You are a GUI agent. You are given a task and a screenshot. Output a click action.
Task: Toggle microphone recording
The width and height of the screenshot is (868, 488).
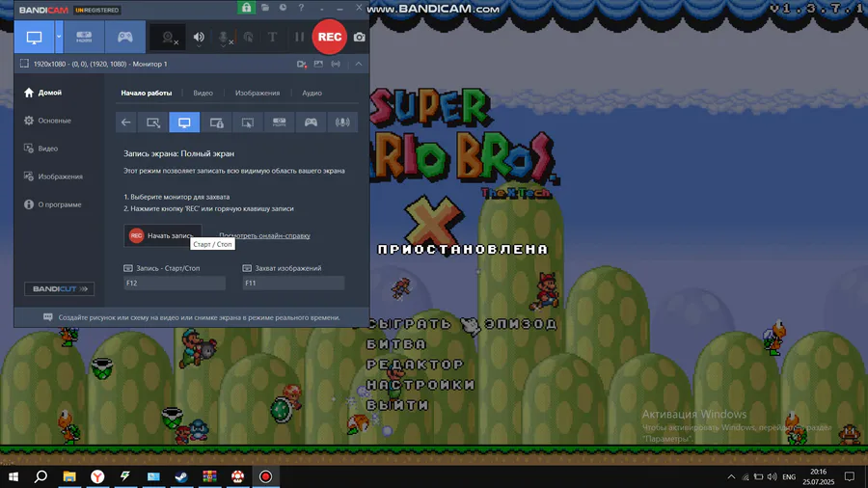[224, 38]
